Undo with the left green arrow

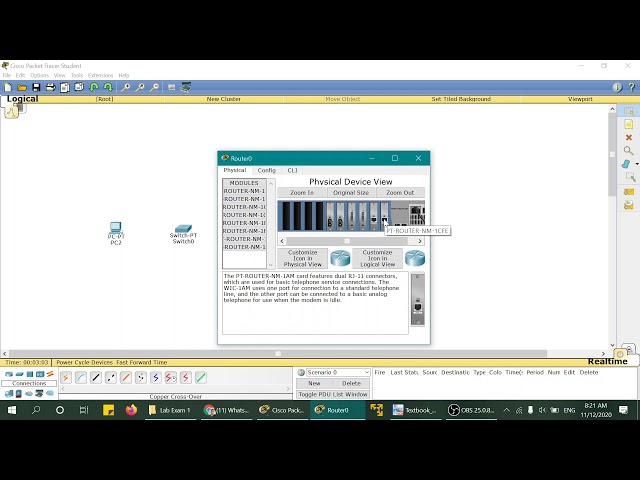tap(94, 87)
